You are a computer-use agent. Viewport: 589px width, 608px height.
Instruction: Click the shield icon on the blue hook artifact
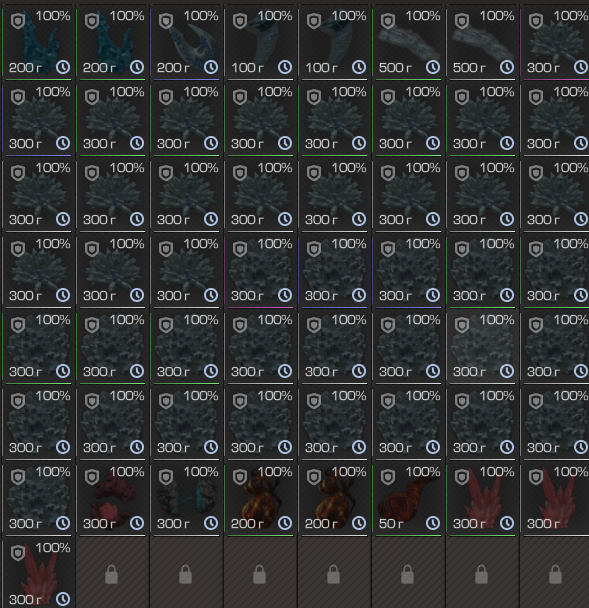click(x=166, y=21)
